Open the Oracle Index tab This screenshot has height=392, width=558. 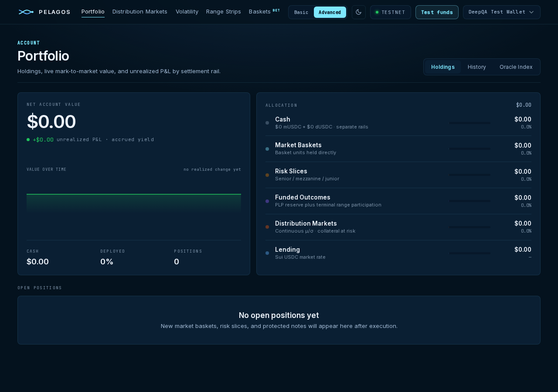[516, 67]
